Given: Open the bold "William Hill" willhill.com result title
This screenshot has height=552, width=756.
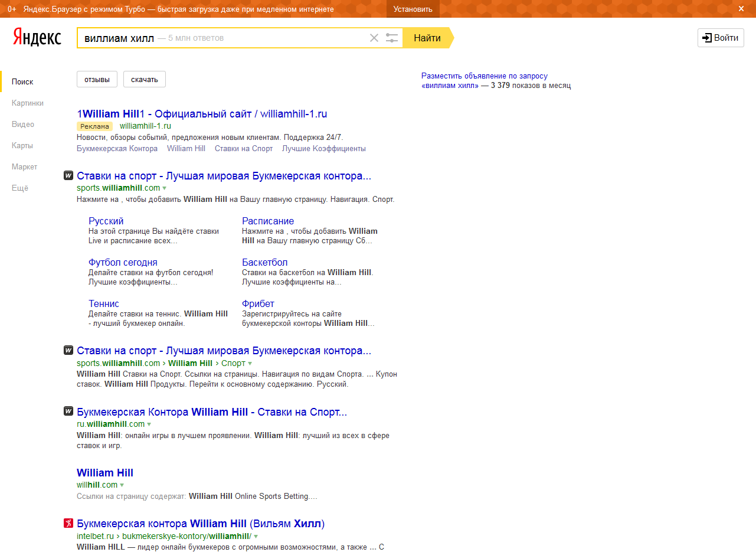Looking at the screenshot, I should (x=105, y=473).
